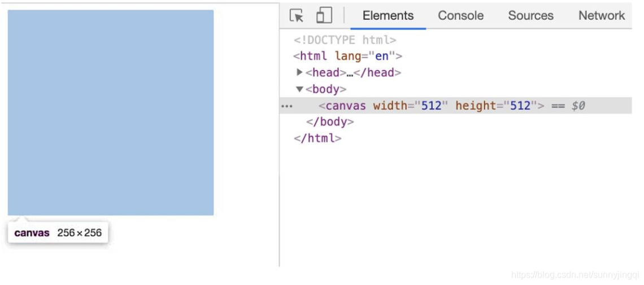The width and height of the screenshot is (644, 285).
Task: Select the DOCTYPE html line
Action: coord(345,40)
